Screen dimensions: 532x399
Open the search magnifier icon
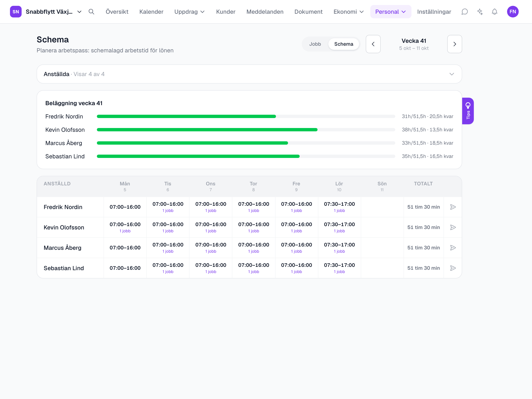91,12
